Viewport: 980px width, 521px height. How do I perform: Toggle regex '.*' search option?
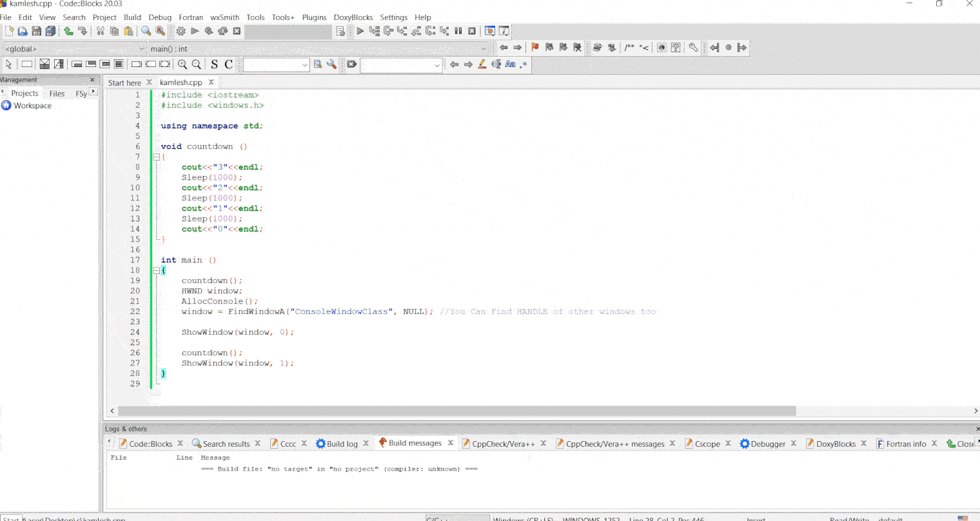pos(524,64)
